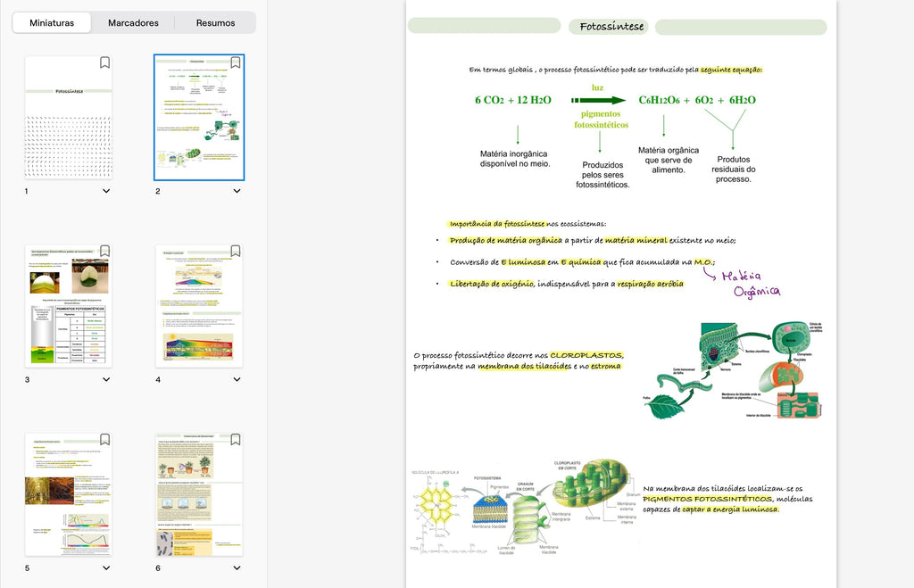Toggle bookmark on page 2 thumbnail
This screenshot has width=914, height=588.
point(236,62)
